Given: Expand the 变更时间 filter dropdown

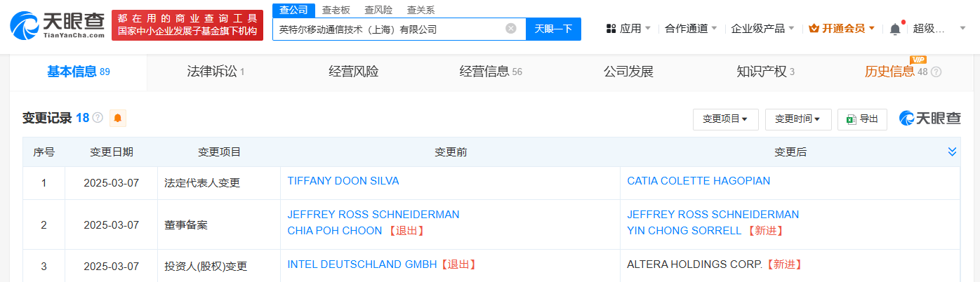Looking at the screenshot, I should click(x=798, y=119).
